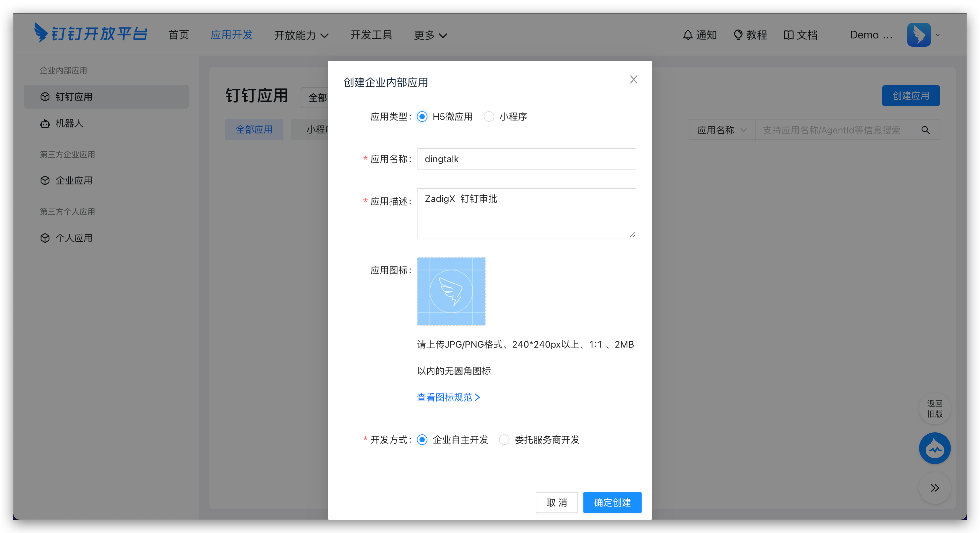Screen dimensions: 980x533
Task: Switch to the 首页 tab
Action: point(178,35)
